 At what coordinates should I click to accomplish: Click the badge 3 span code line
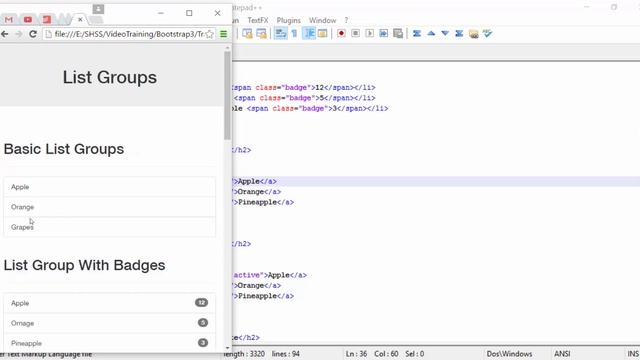(x=310, y=108)
